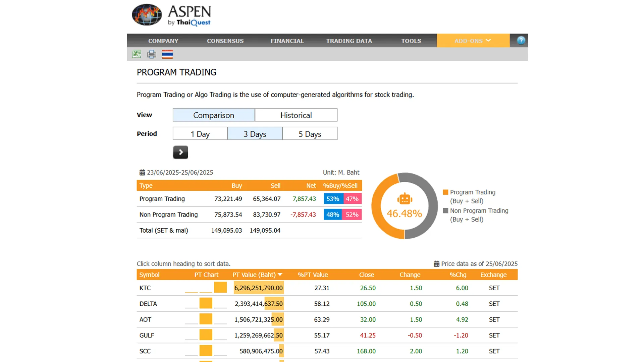This screenshot has height=362, width=644.
Task: Sort by PT Value (Baht) column arrow
Action: tap(280, 275)
